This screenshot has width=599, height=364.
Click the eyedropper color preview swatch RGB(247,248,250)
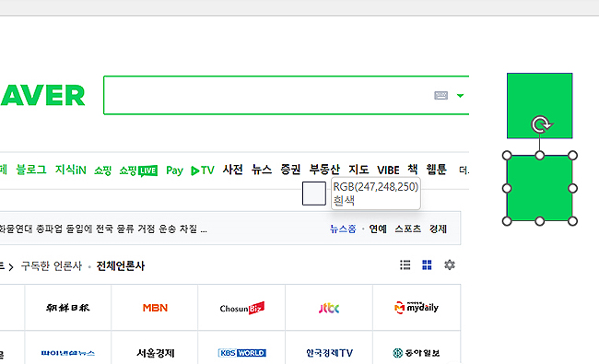[314, 194]
